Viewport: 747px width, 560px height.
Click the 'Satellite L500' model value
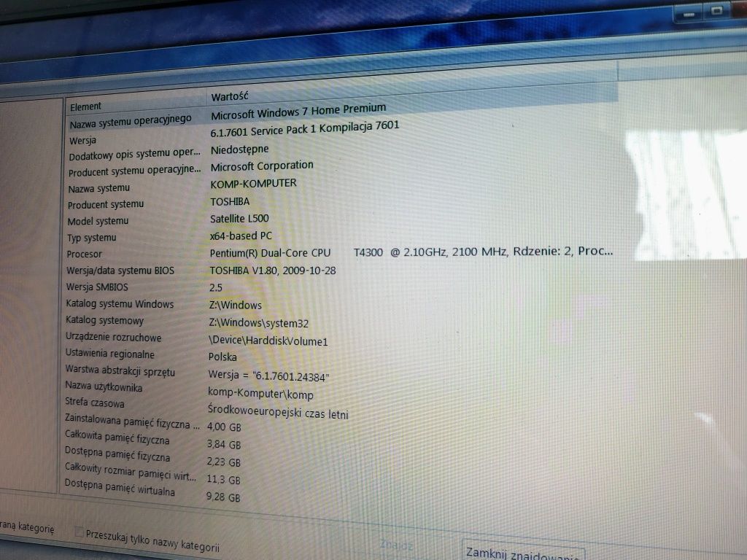coord(239,219)
